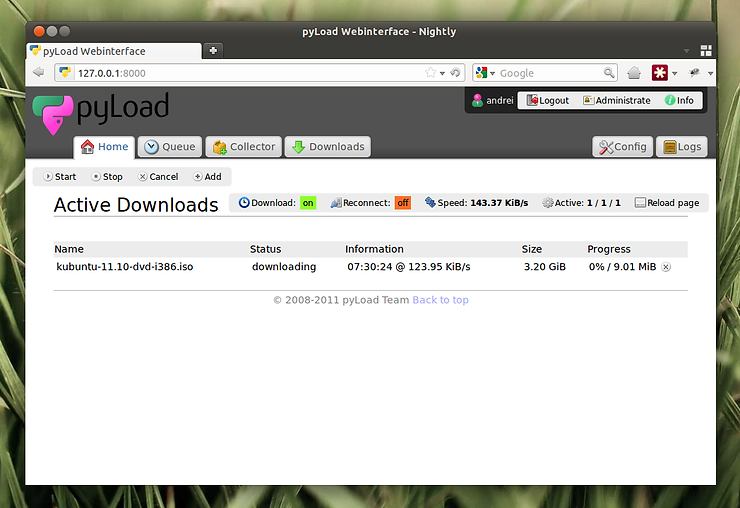Click the pyLoad logo
Viewport: 740px width, 508px height.
pyautogui.click(x=101, y=113)
